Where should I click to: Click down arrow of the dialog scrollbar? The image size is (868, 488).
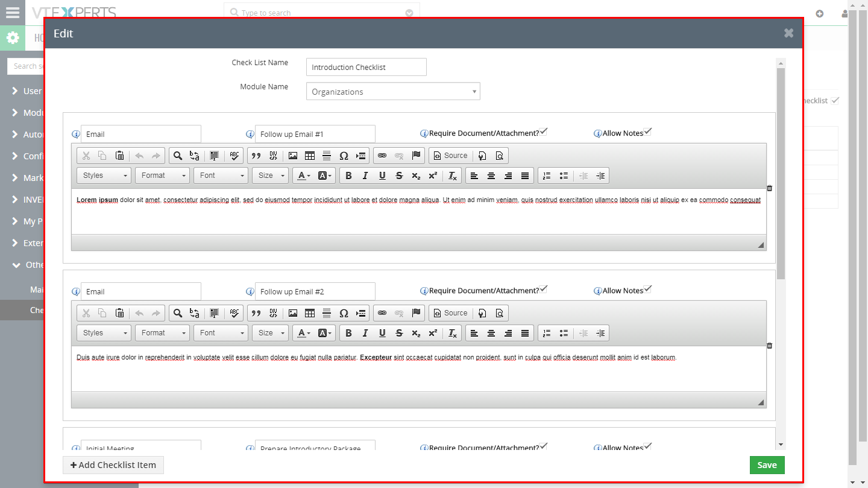pos(781,445)
